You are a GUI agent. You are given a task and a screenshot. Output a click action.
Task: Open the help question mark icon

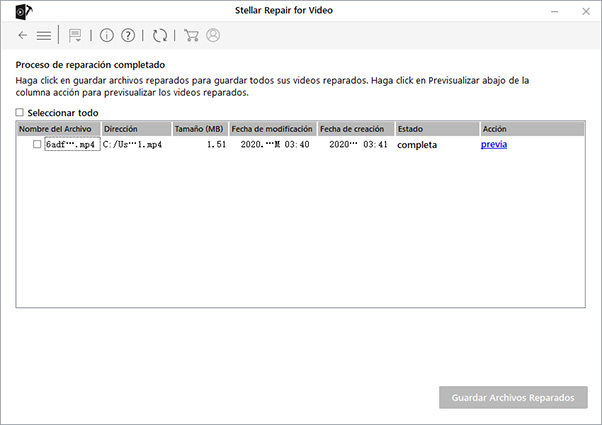[128, 35]
